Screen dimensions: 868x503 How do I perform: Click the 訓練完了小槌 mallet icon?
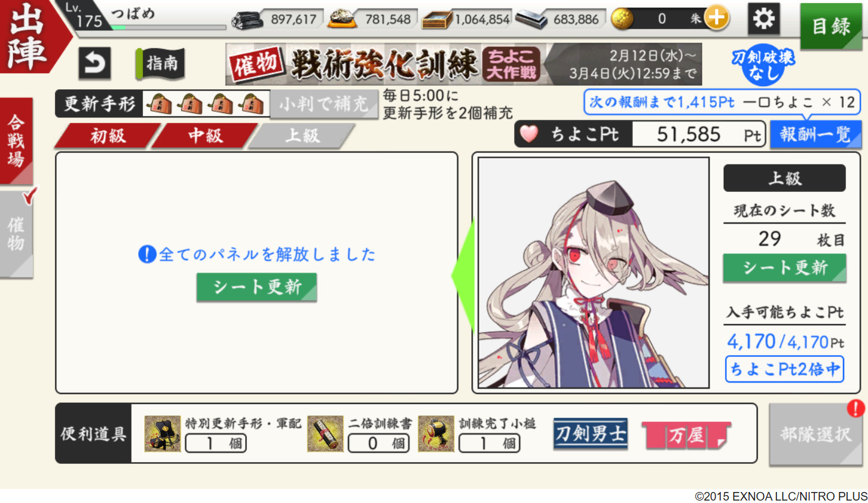coord(436,434)
